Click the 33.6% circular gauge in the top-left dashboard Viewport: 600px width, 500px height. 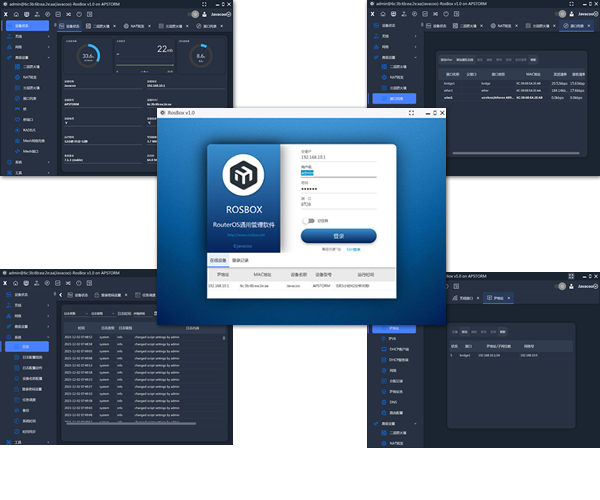pos(88,56)
